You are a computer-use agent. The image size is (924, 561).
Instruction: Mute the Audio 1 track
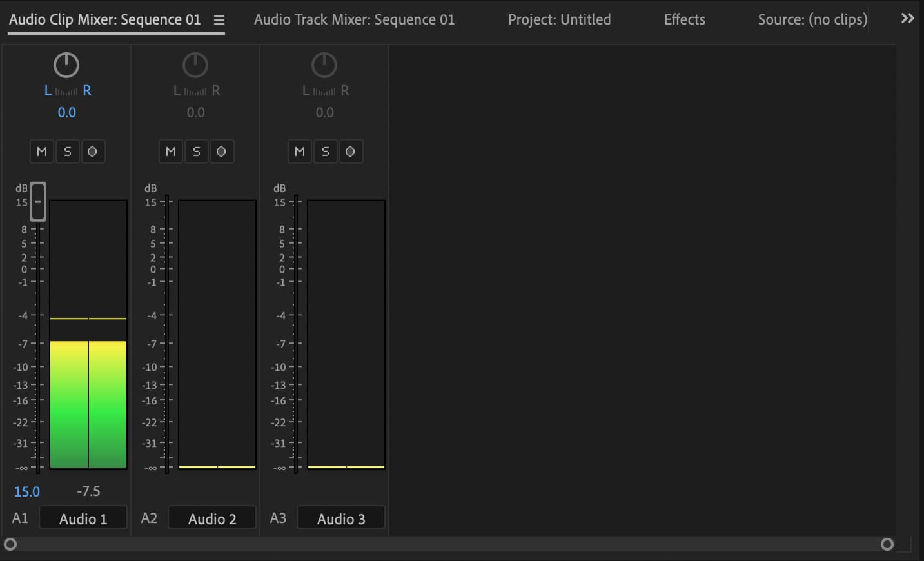point(41,151)
